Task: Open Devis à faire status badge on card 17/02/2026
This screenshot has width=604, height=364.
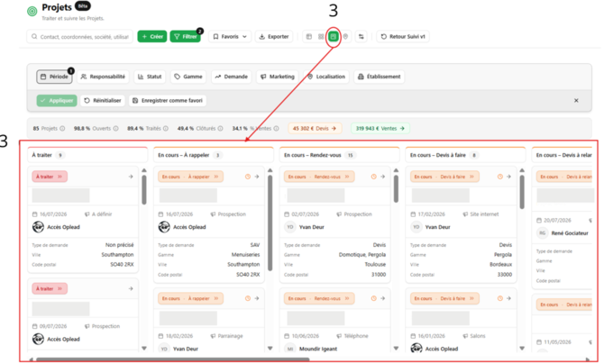Action: (x=444, y=177)
